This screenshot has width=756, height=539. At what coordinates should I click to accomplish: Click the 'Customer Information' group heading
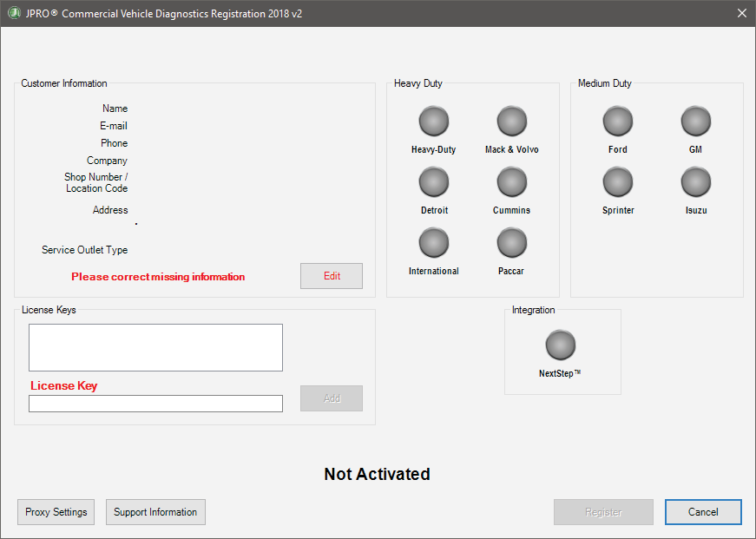[x=64, y=83]
